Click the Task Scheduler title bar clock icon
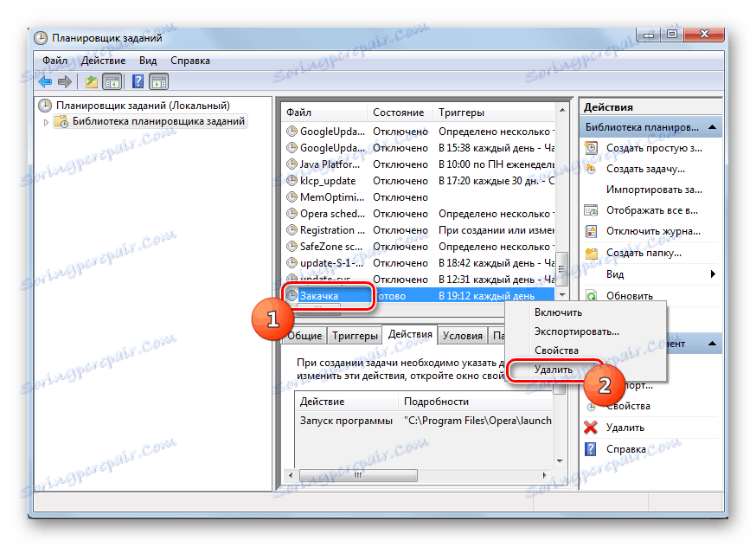The image size is (756, 547). (x=41, y=38)
